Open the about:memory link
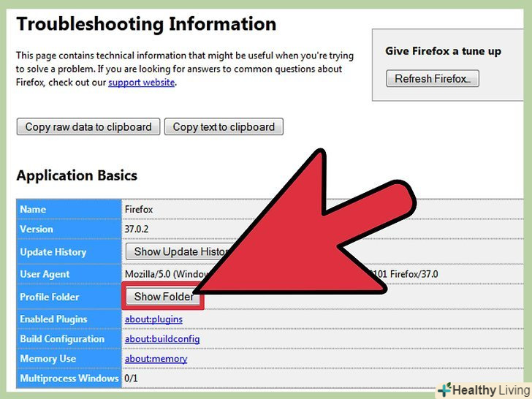 coord(156,359)
